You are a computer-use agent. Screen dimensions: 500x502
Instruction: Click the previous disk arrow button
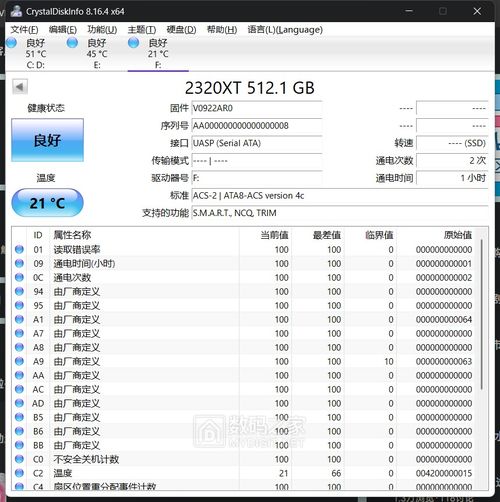click(20, 87)
